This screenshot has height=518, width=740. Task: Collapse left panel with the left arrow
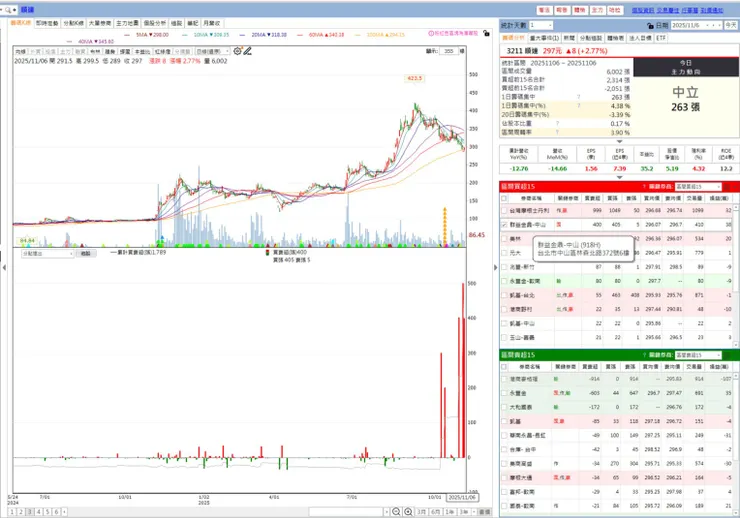(x=4, y=267)
